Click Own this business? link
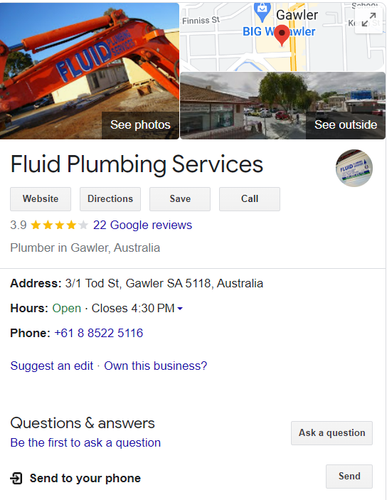 (156, 366)
